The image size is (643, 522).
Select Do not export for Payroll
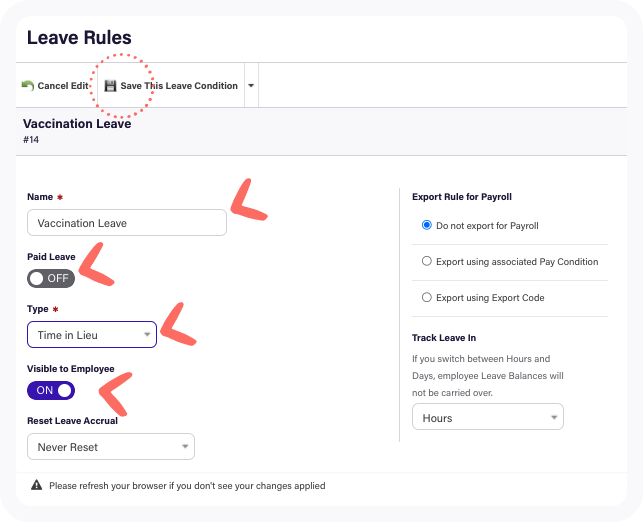[x=427, y=225]
